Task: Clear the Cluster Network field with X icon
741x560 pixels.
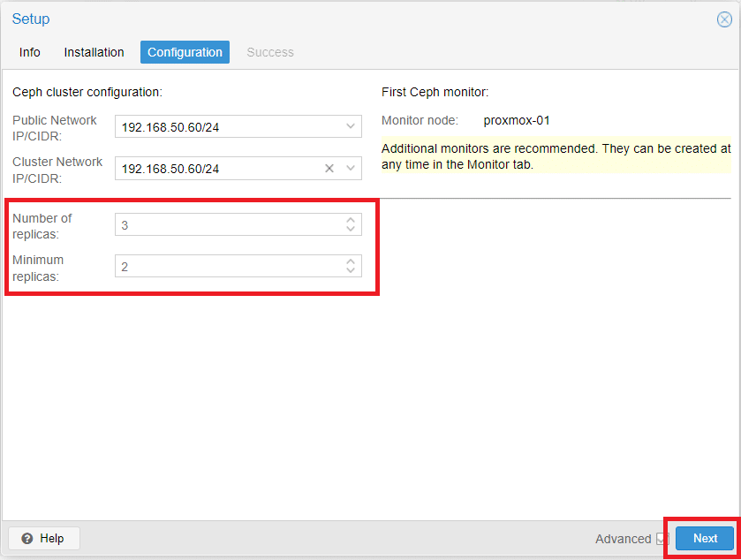Action: coord(329,168)
